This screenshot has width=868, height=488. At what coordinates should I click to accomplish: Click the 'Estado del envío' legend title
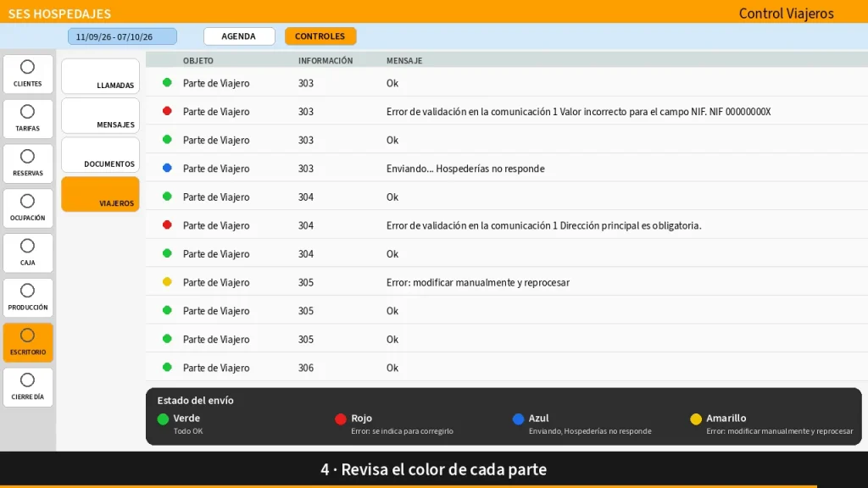pos(196,401)
